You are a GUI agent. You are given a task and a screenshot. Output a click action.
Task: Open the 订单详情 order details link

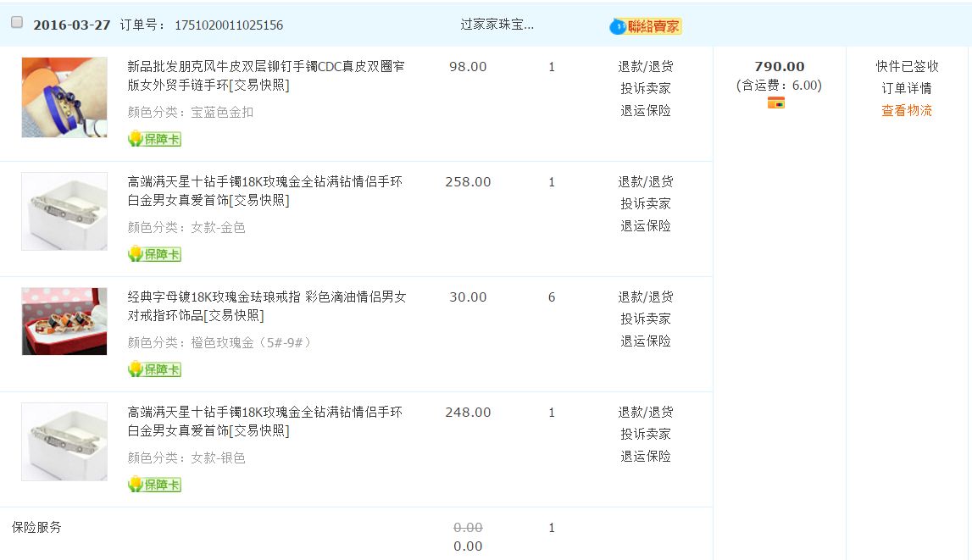906,89
